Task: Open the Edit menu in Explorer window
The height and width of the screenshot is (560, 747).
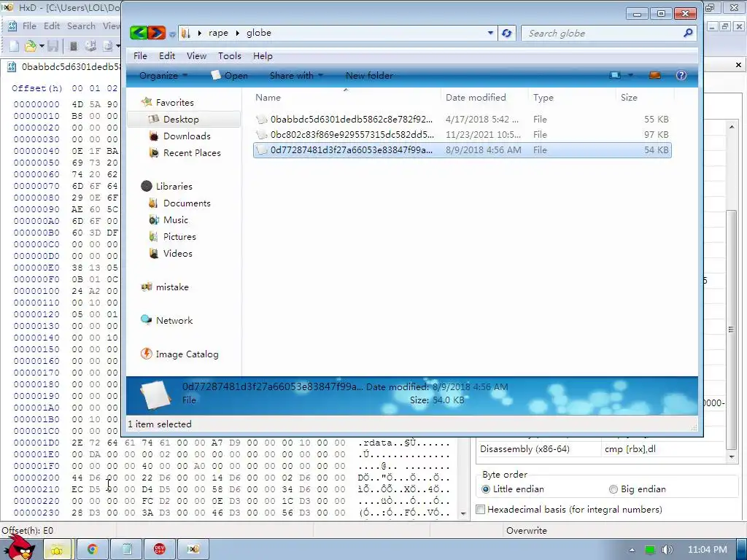Action: 167,55
